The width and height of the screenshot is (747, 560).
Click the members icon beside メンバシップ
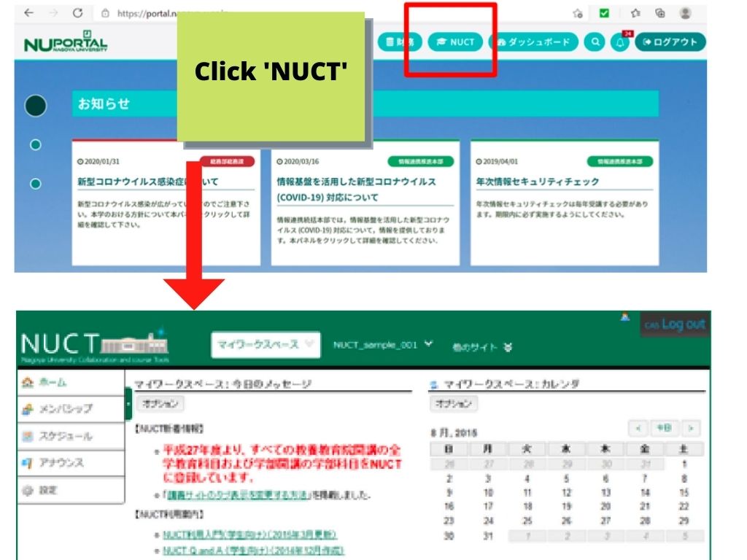pyautogui.click(x=28, y=408)
